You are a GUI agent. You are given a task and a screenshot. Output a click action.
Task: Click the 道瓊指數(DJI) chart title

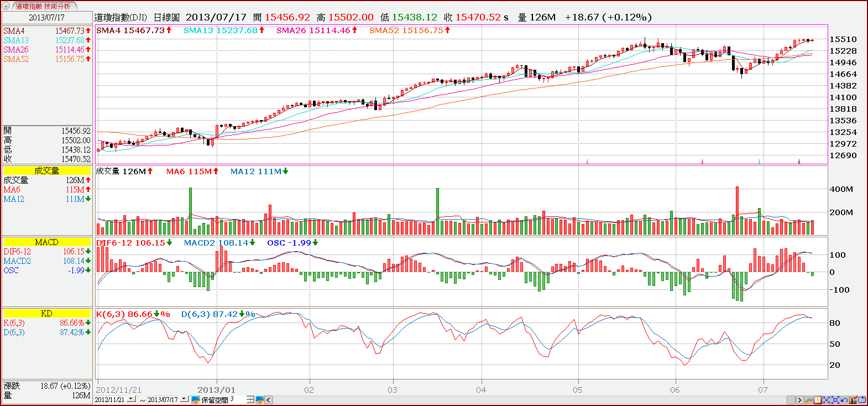pyautogui.click(x=121, y=18)
